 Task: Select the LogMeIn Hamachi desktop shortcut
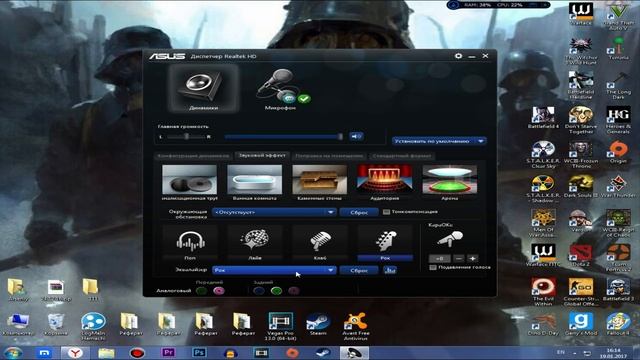tap(93, 326)
